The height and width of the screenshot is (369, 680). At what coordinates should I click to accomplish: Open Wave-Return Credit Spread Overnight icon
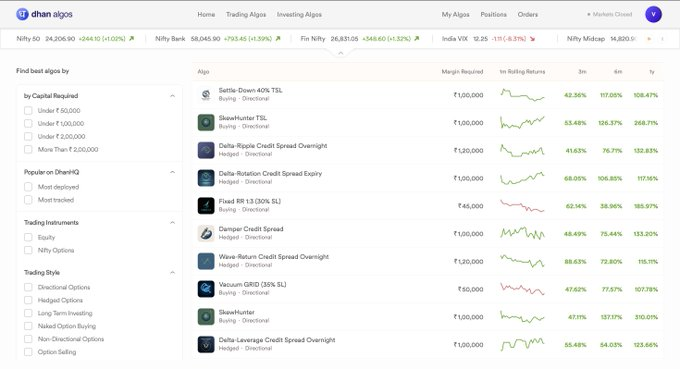pyautogui.click(x=206, y=261)
